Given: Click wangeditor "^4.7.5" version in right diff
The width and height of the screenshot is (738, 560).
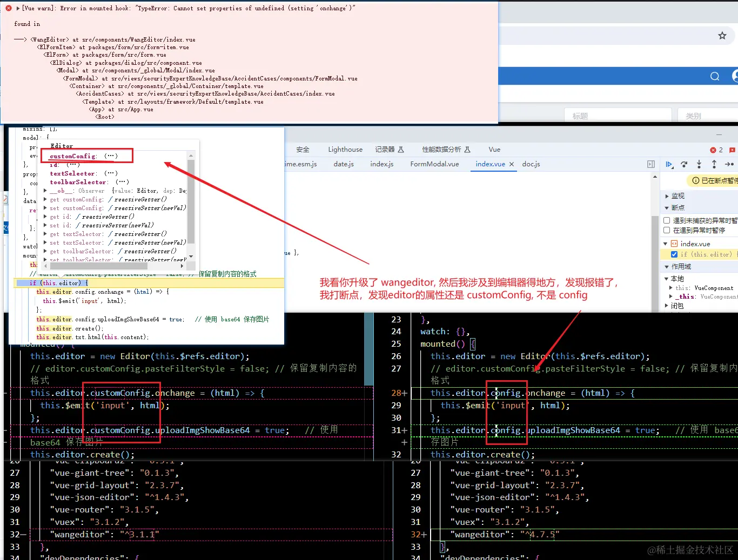Looking at the screenshot, I should [540, 535].
